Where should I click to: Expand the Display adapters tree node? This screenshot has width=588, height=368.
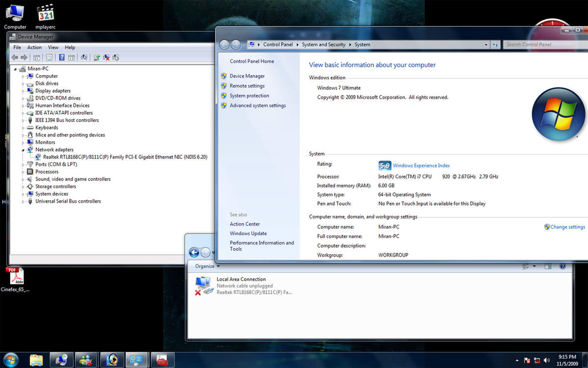tap(23, 91)
